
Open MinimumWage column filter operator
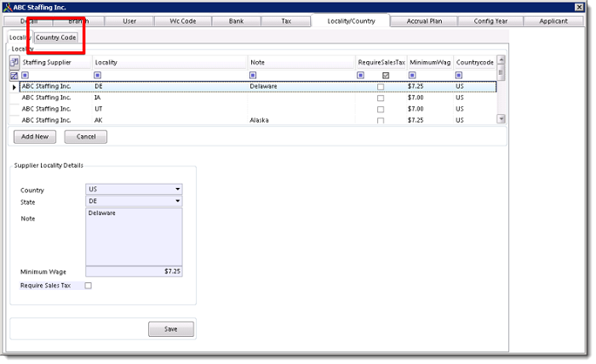click(x=412, y=75)
